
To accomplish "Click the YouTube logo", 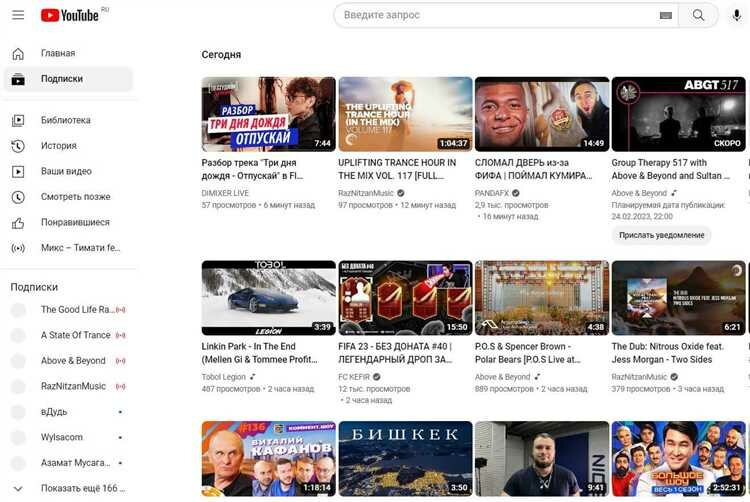I will (70, 15).
